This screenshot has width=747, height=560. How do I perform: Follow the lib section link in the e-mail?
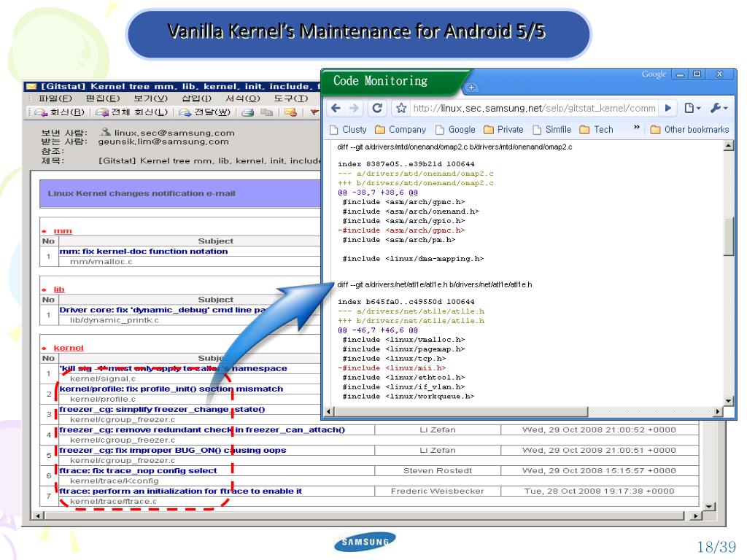[58, 289]
